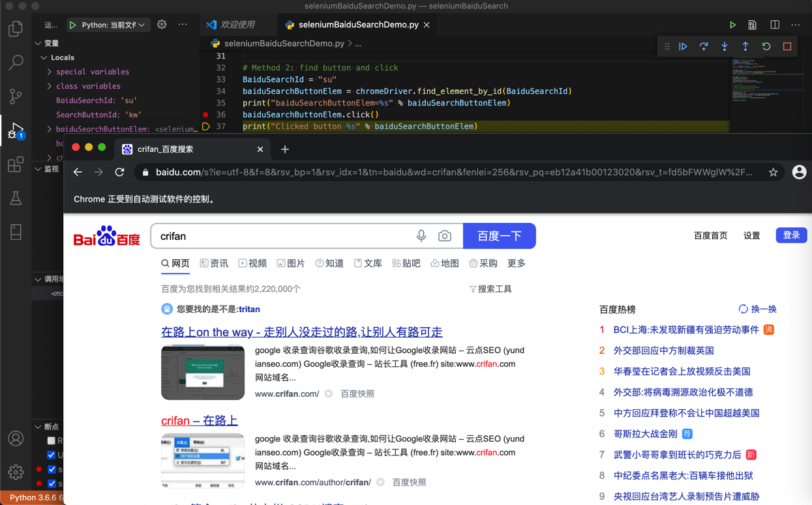Viewport: 812px width, 505px height.
Task: Switch to Baidu 资讯 tab
Action: coord(214,263)
